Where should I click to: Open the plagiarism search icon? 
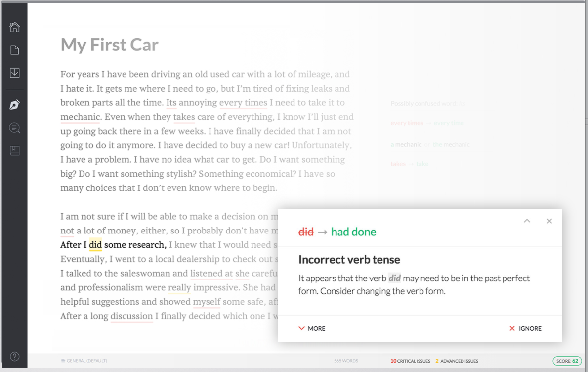(15, 128)
